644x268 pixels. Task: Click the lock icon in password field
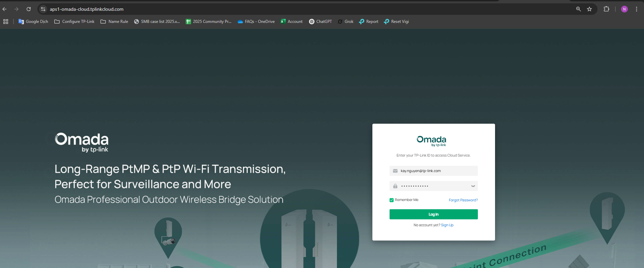pos(395,186)
